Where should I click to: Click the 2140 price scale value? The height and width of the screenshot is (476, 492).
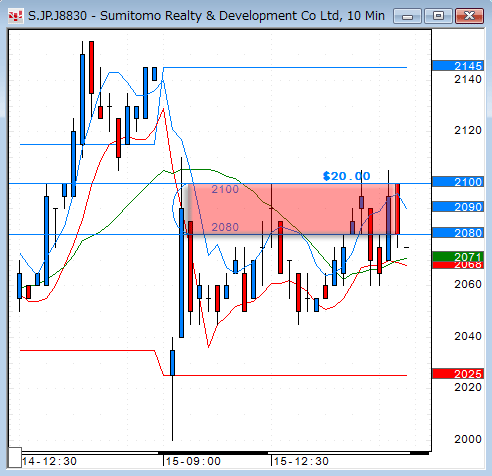coord(468,79)
